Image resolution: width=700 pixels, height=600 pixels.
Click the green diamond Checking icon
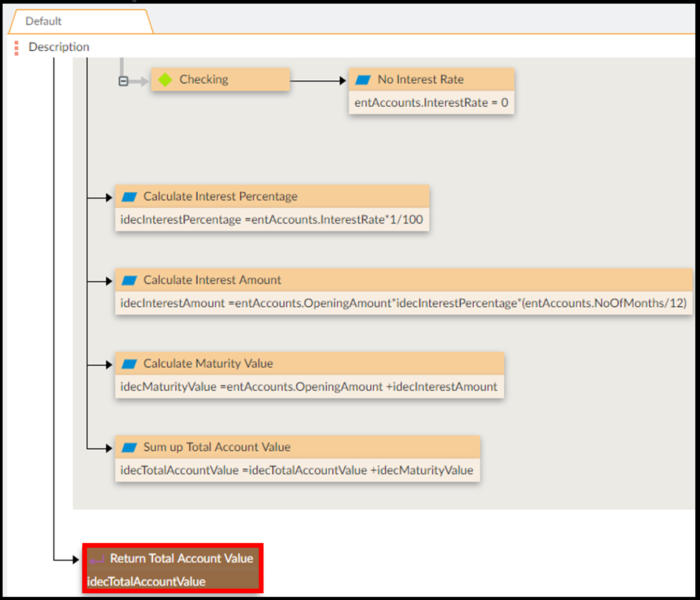[x=165, y=80]
